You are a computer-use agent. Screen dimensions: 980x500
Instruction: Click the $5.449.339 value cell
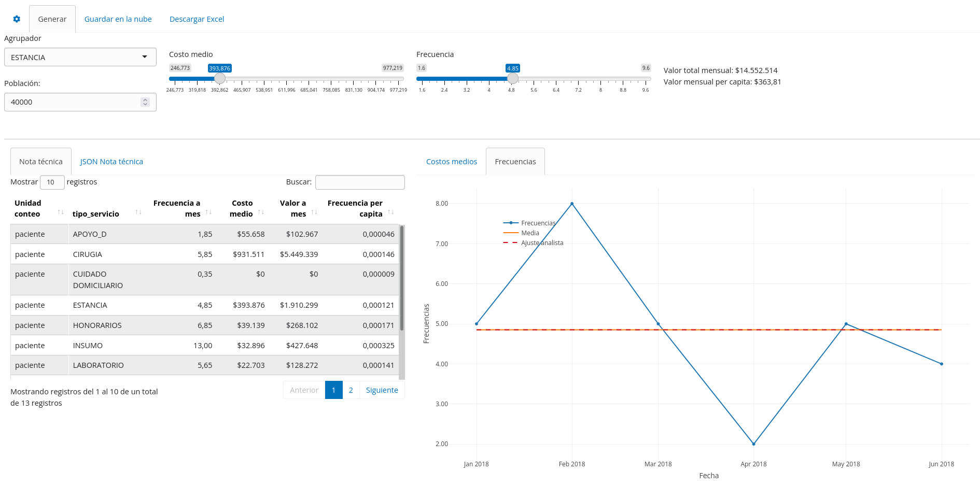tap(299, 254)
